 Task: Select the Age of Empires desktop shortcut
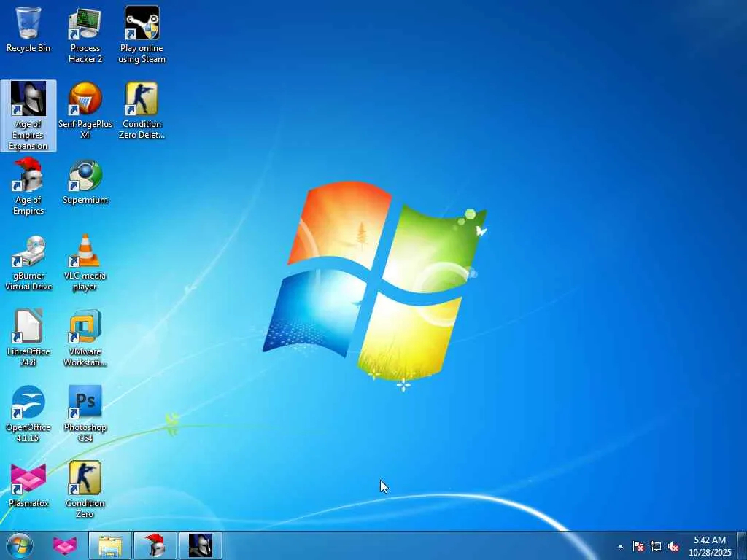tap(28, 186)
